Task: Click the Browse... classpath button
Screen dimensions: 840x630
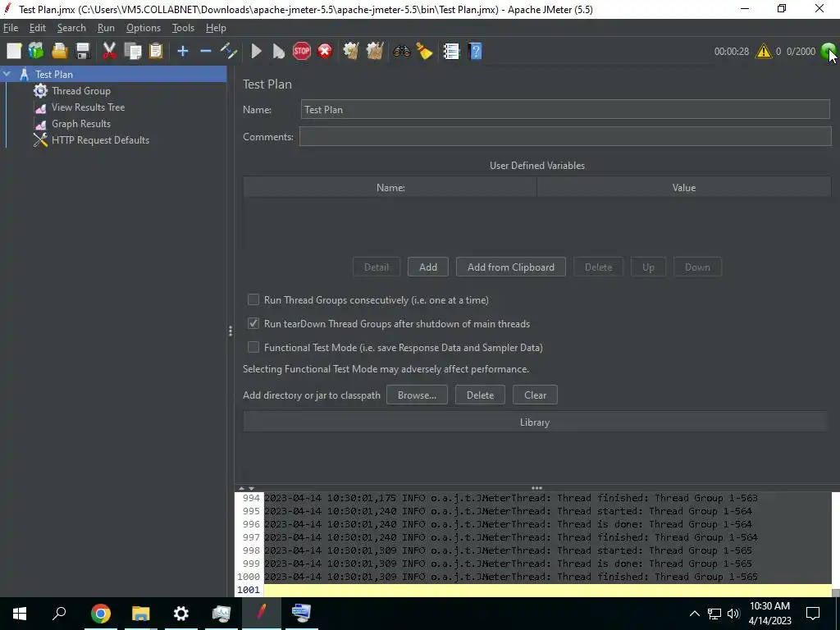Action: click(417, 395)
